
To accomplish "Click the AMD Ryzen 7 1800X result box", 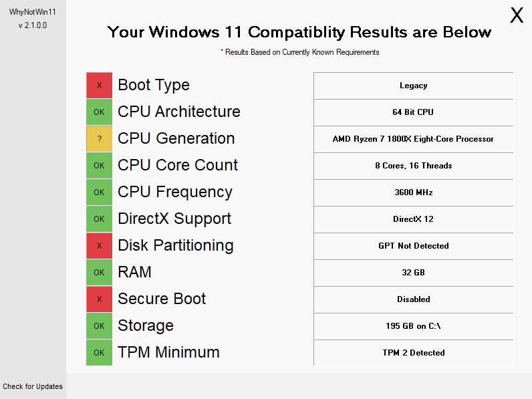I will (413, 139).
